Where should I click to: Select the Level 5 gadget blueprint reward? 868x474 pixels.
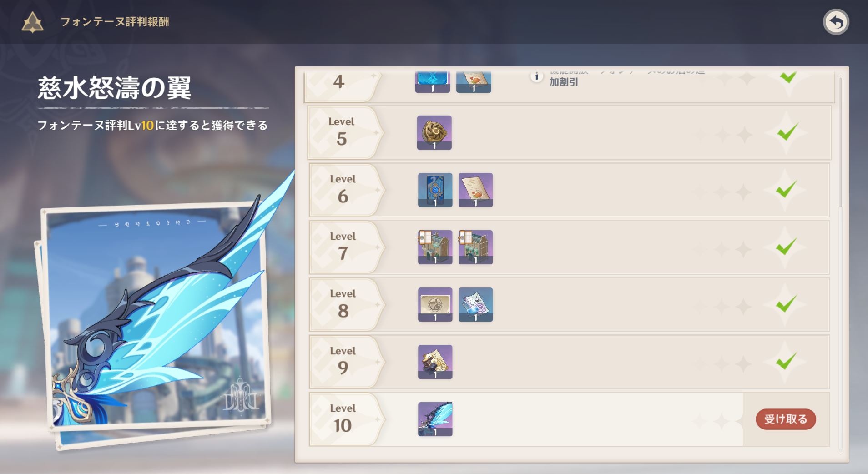point(434,132)
